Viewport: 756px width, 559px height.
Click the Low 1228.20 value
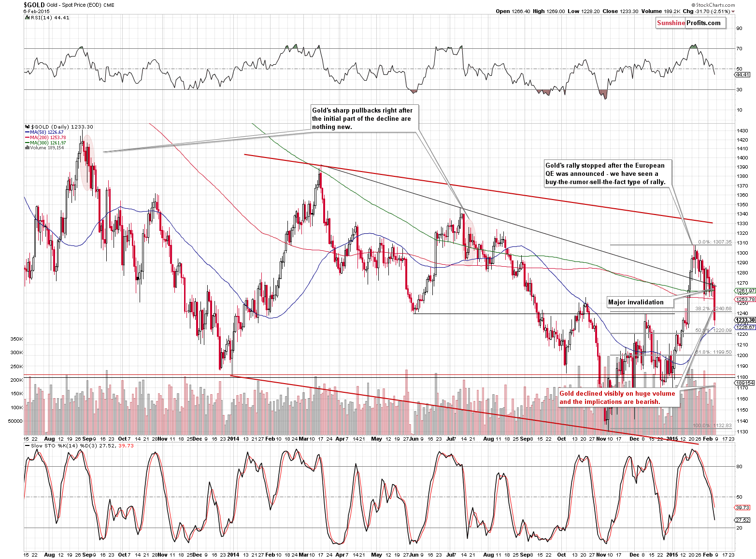(584, 11)
